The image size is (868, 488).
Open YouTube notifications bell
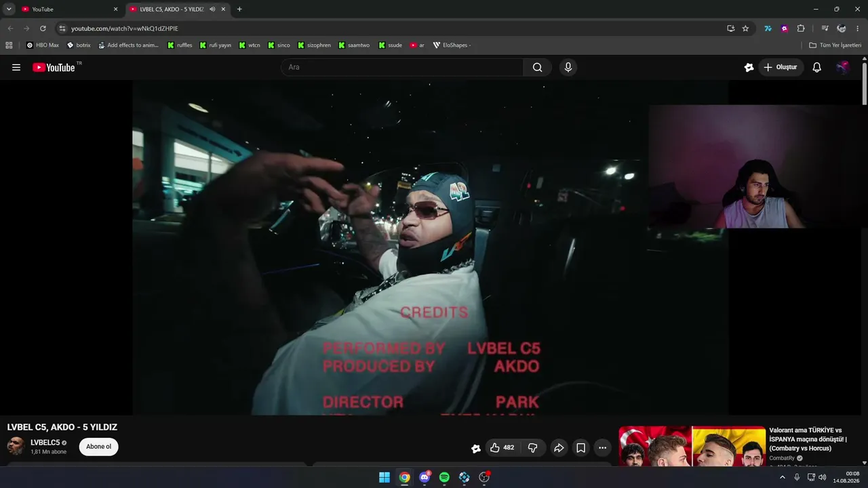817,67
